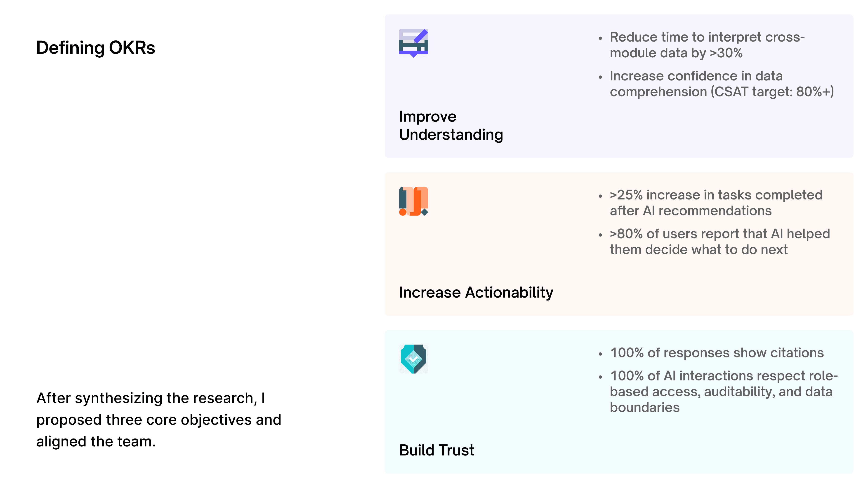Click the Build Trust title
Screen dimensions: 868x488
(x=437, y=450)
